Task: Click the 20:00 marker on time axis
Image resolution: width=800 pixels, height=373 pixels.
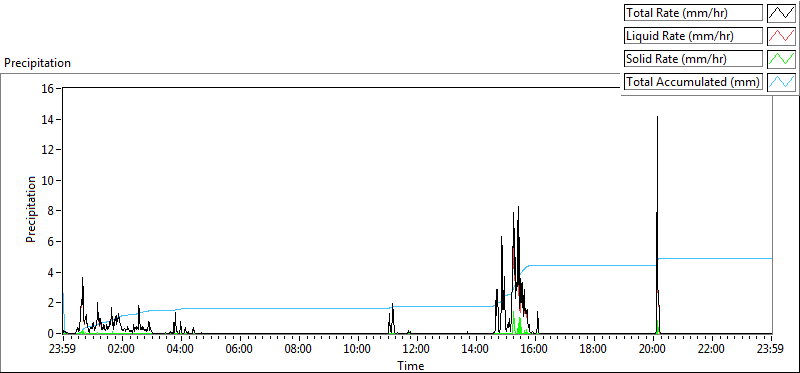Action: point(654,350)
